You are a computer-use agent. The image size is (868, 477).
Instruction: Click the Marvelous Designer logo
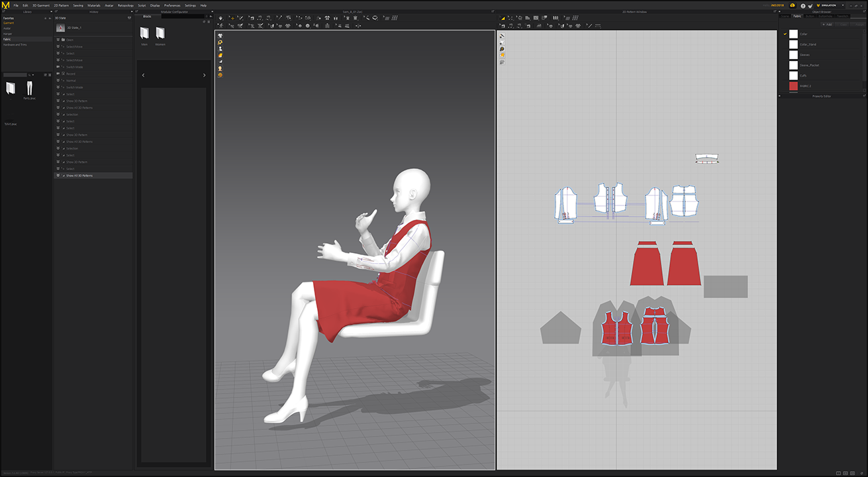[x=5, y=5]
